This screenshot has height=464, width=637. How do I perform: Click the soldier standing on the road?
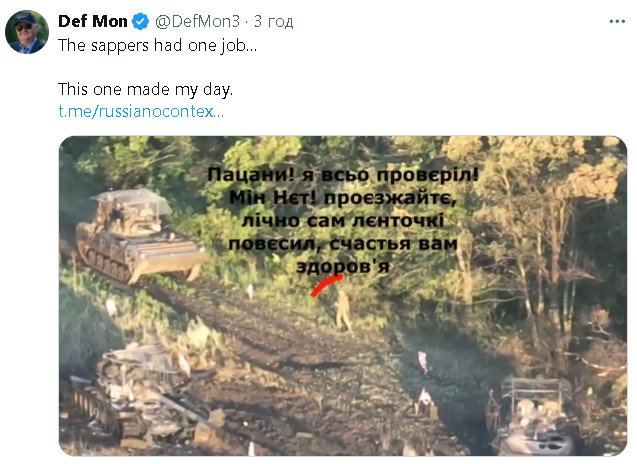point(343,307)
